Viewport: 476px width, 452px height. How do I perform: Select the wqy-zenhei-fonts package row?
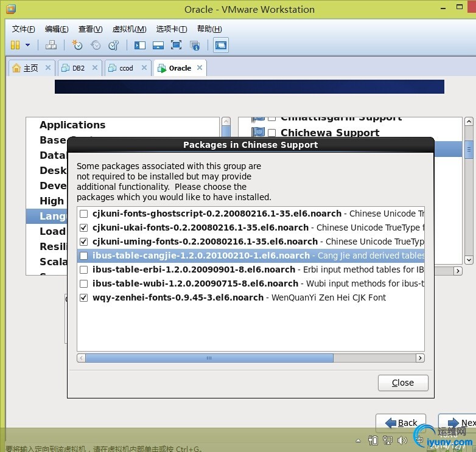251,297
